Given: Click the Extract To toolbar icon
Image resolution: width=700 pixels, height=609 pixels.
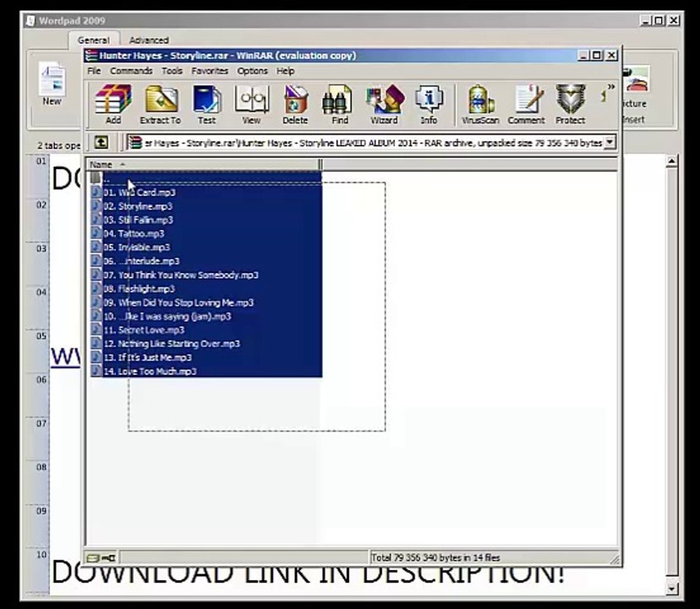Looking at the screenshot, I should [x=161, y=99].
